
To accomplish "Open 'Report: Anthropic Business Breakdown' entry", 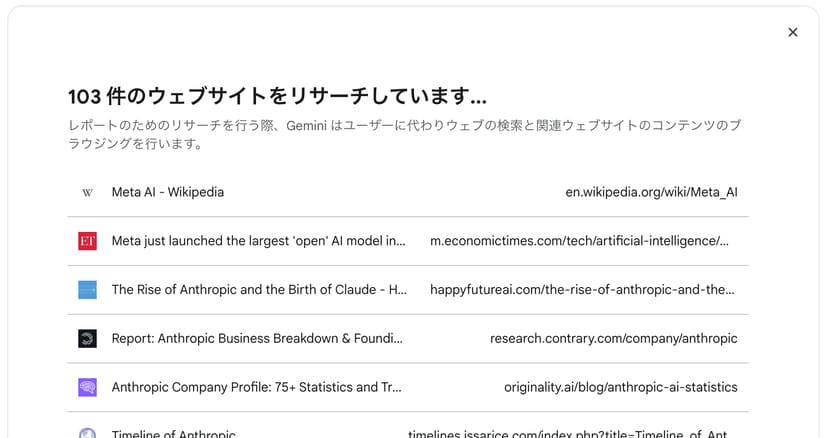I will [258, 339].
